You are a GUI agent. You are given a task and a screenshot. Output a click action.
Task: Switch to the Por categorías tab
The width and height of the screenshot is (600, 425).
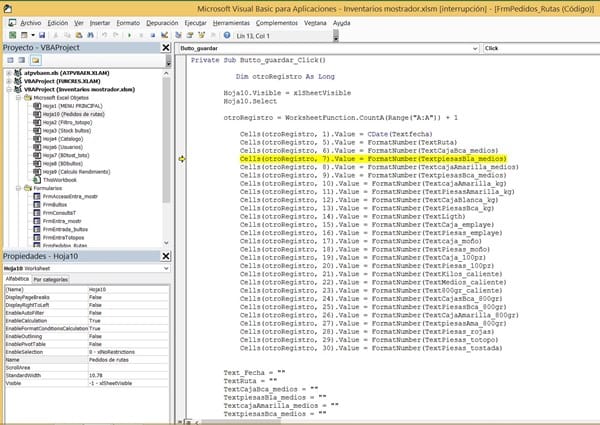pyautogui.click(x=52, y=279)
